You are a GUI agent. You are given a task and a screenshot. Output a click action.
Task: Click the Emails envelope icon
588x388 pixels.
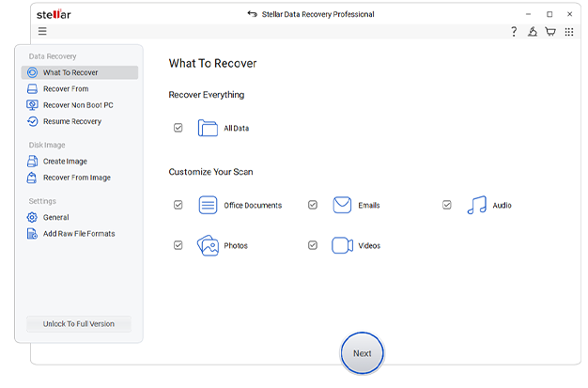tap(342, 205)
